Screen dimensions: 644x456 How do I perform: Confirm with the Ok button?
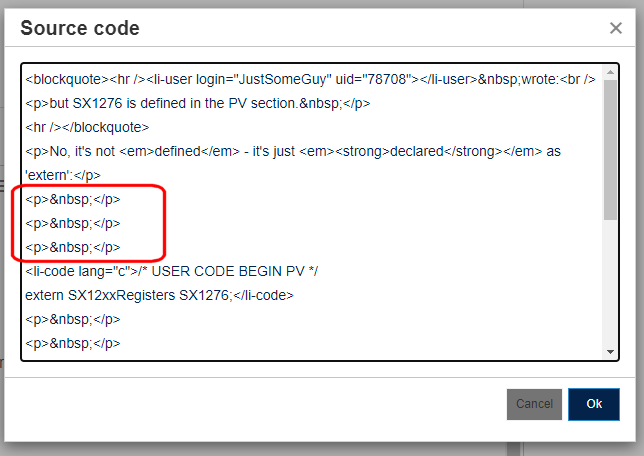(x=594, y=404)
